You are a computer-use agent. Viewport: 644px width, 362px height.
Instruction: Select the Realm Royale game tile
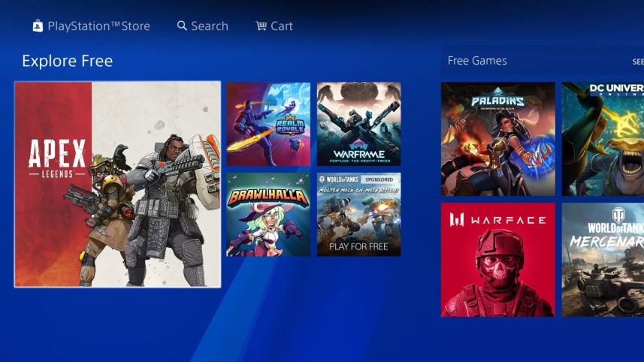(268, 124)
